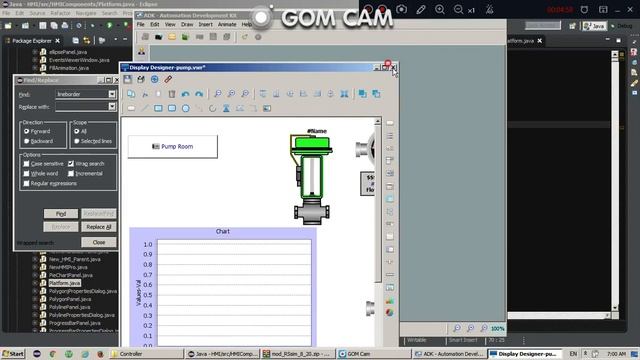Expand PolylinePanel.java tree node
Viewport: 640px width, 360px height.
coord(35,307)
